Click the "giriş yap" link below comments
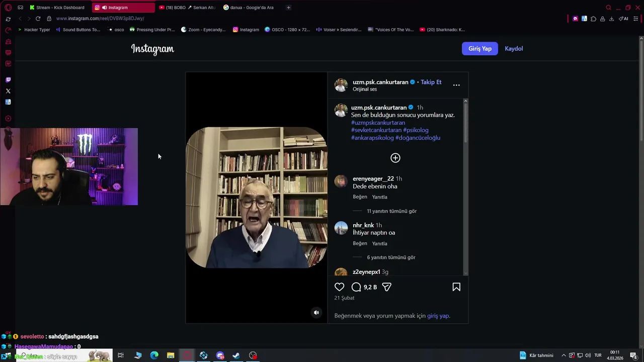Image resolution: width=644 pixels, height=362 pixels. click(438, 316)
